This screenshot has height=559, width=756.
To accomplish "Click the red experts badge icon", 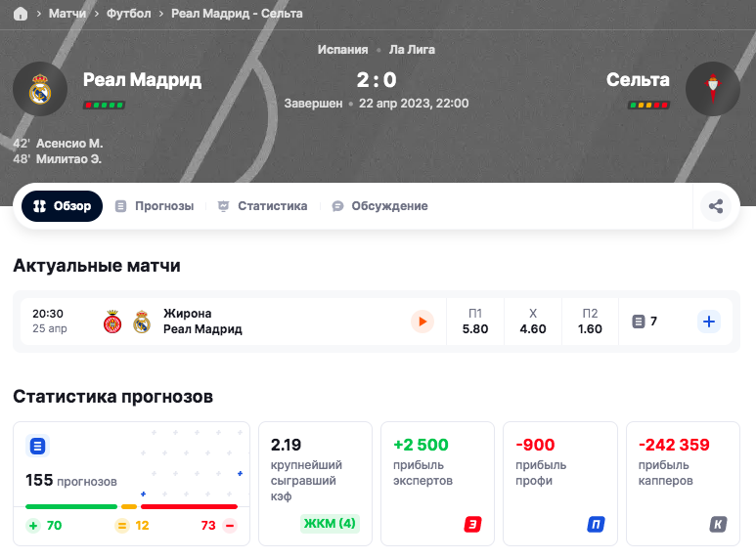I will pos(472,525).
